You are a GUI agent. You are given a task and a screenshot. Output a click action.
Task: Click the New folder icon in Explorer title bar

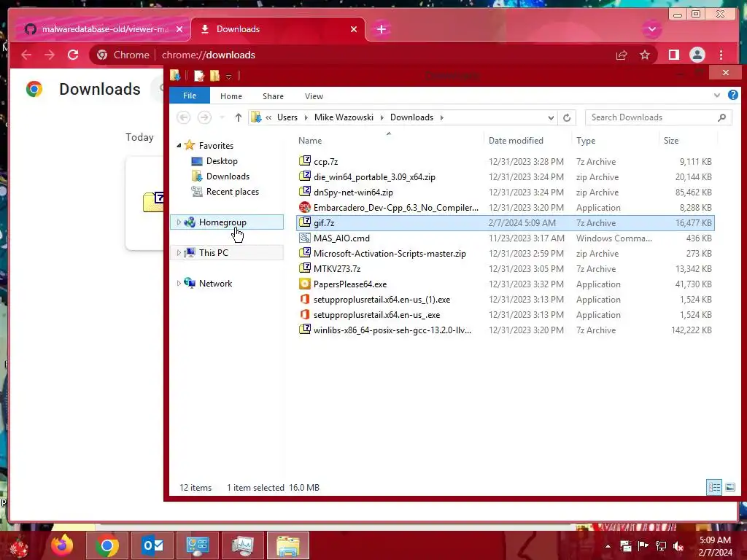click(215, 76)
